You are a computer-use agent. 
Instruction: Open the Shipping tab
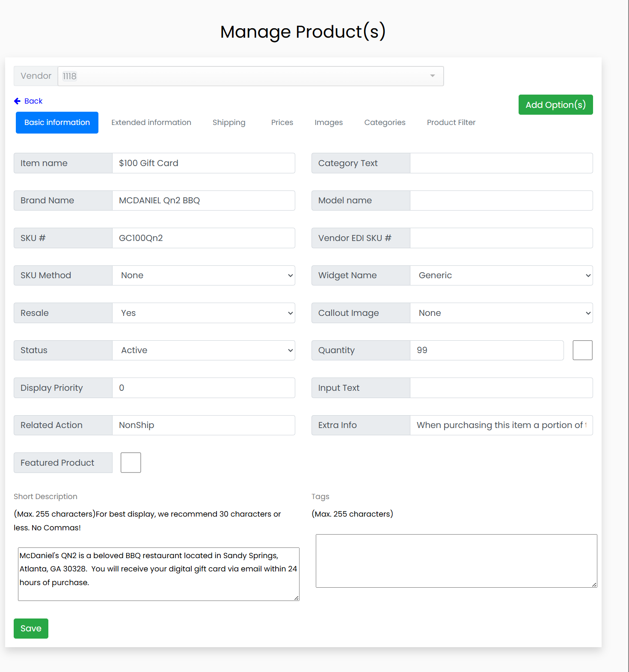229,122
